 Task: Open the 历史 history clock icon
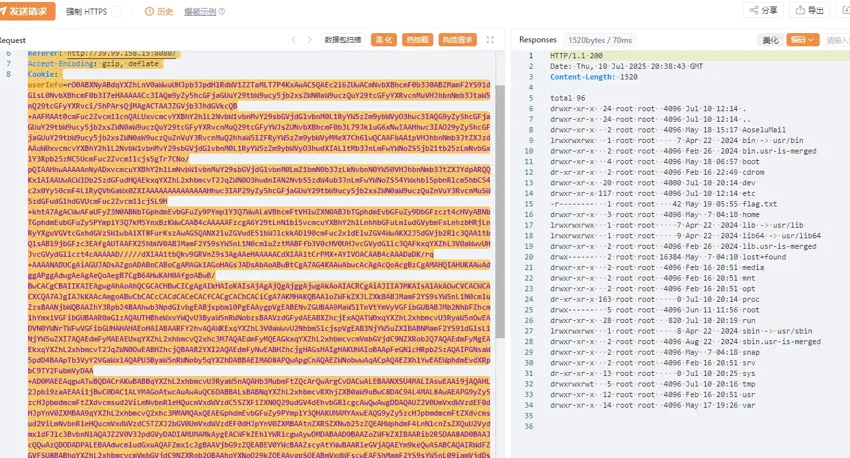pos(149,11)
